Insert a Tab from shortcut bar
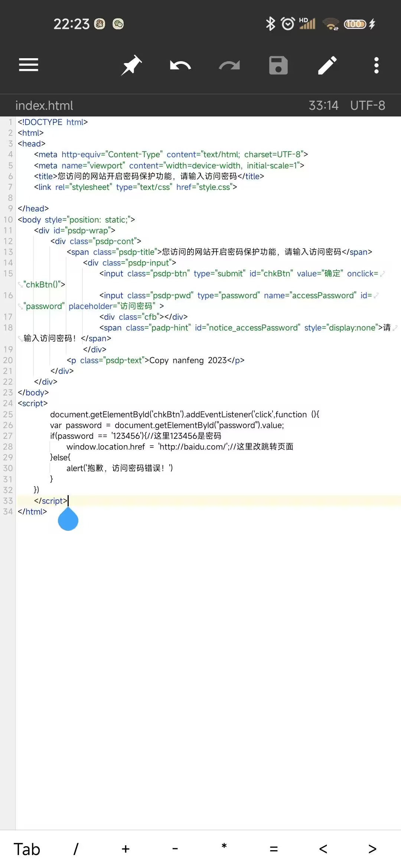The height and width of the screenshot is (868, 401). coord(27,849)
